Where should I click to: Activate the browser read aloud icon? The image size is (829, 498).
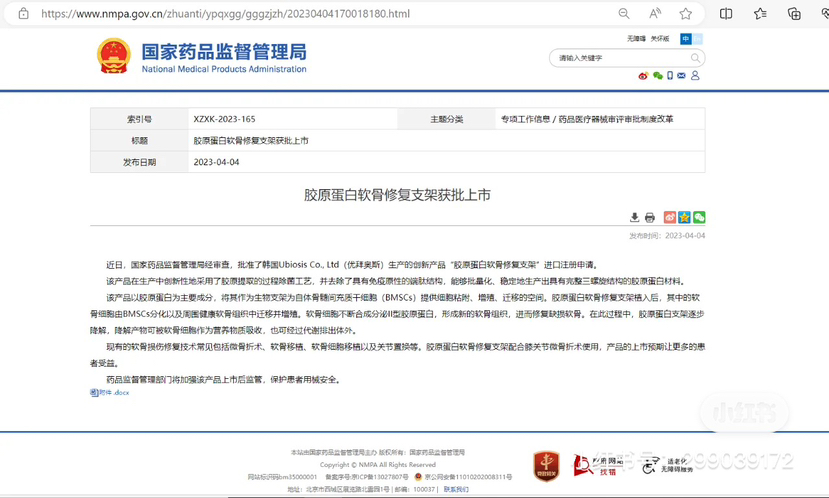pos(655,14)
